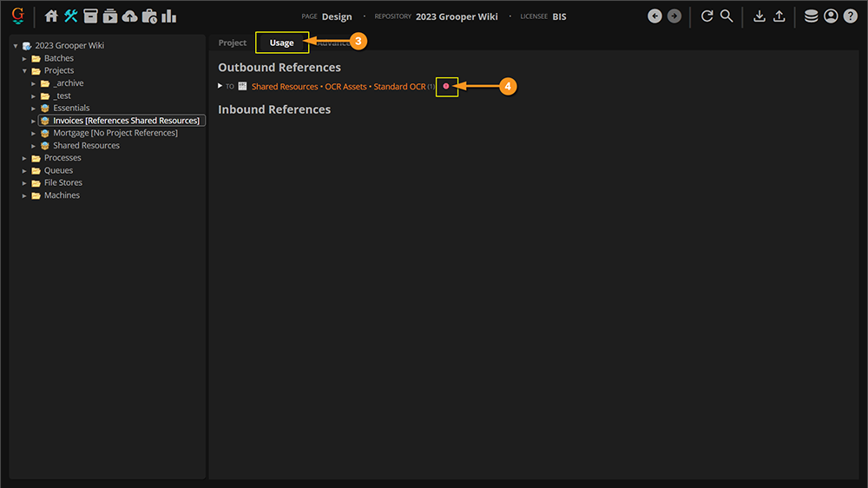Open the Shared Resources OCR Assets Standard OCR link
This screenshot has height=488, width=868.
tap(339, 87)
